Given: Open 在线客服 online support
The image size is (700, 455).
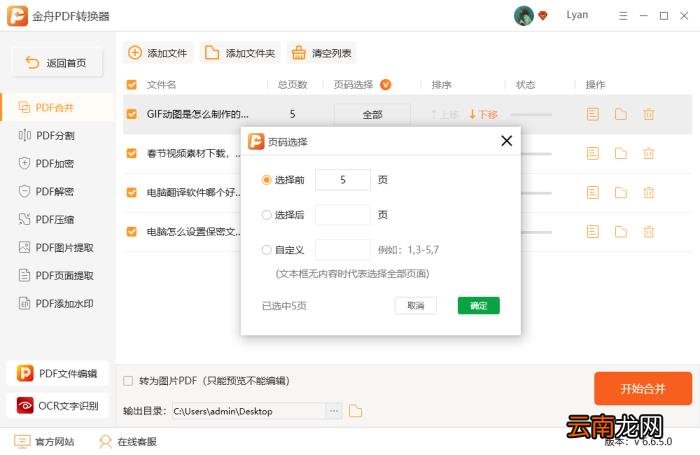Looking at the screenshot, I should coord(128,442).
